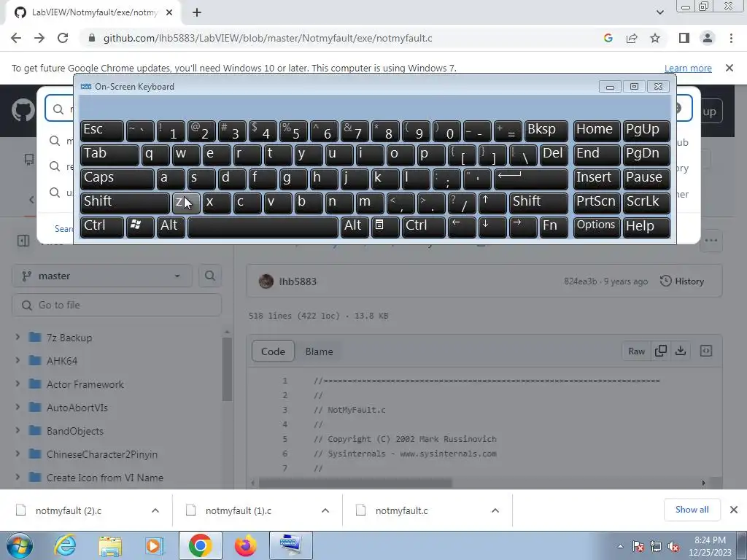Click the Bksp key on keyboard
The image size is (747, 560).
coord(546,131)
